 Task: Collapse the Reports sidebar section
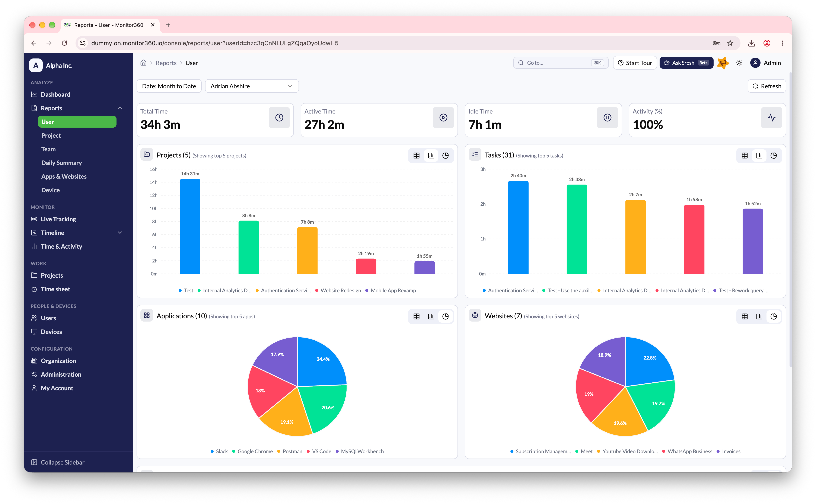pos(120,108)
